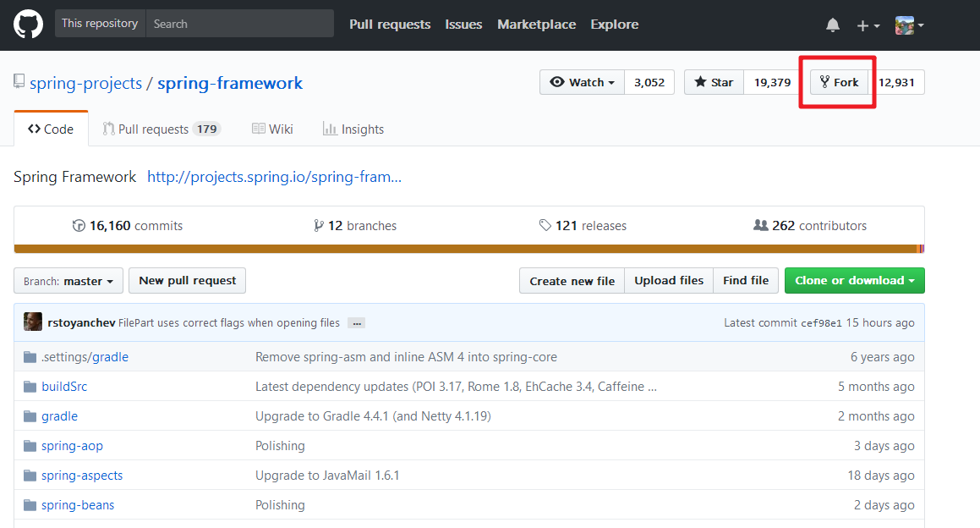This screenshot has width=980, height=528.
Task: Click the buildSrc folder icon
Action: (x=30, y=387)
